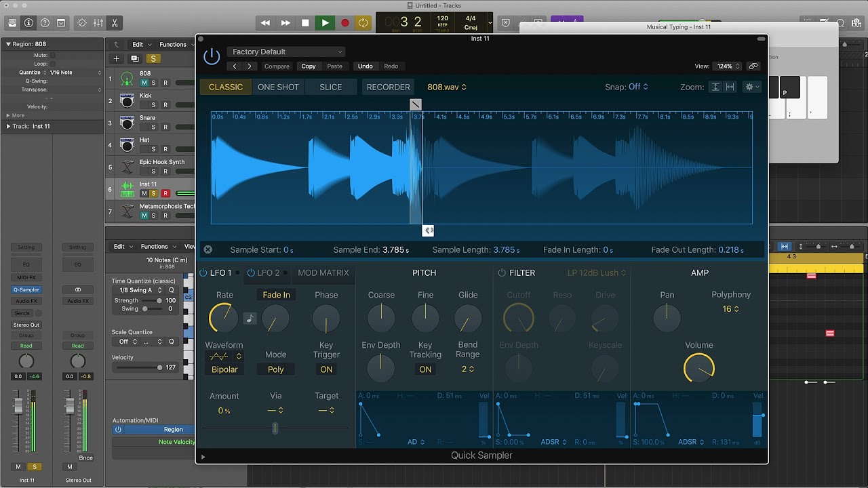Toggle Mute on the 808 track

click(x=144, y=83)
